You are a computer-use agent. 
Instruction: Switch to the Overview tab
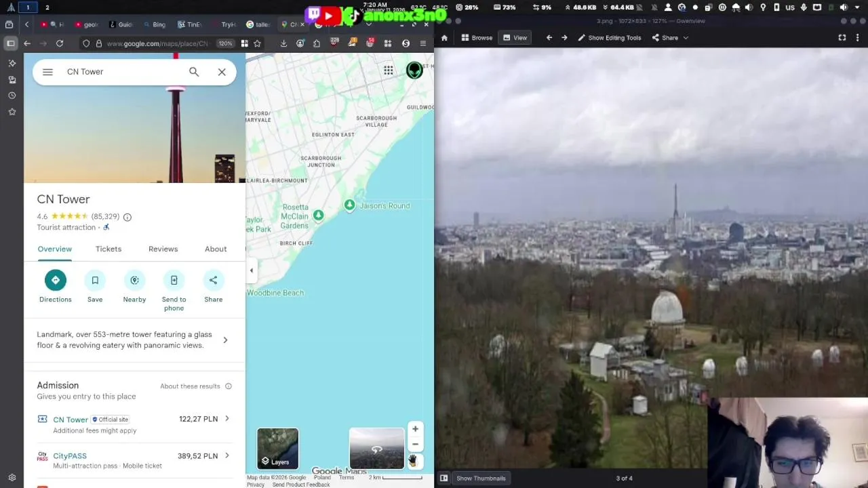[54, 249]
